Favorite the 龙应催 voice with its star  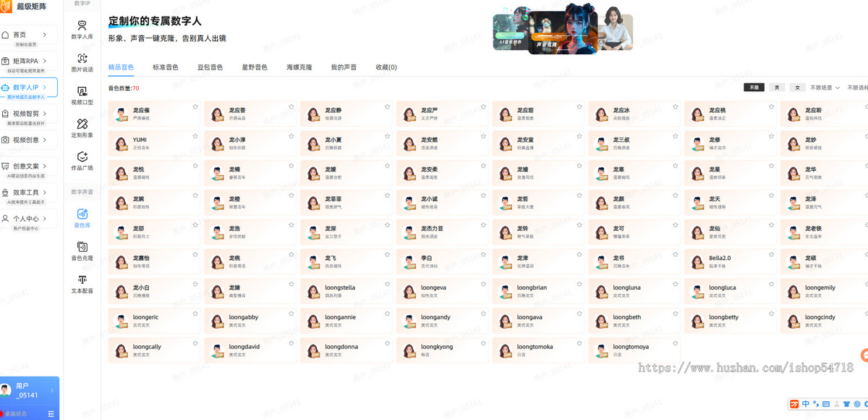(x=195, y=106)
